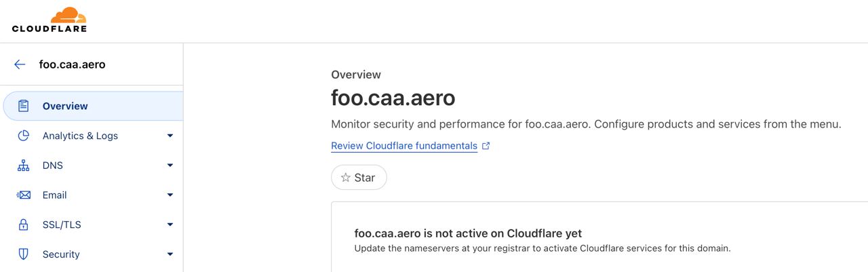Expand the Security section arrow
Image resolution: width=868 pixels, height=272 pixels.
click(x=170, y=254)
